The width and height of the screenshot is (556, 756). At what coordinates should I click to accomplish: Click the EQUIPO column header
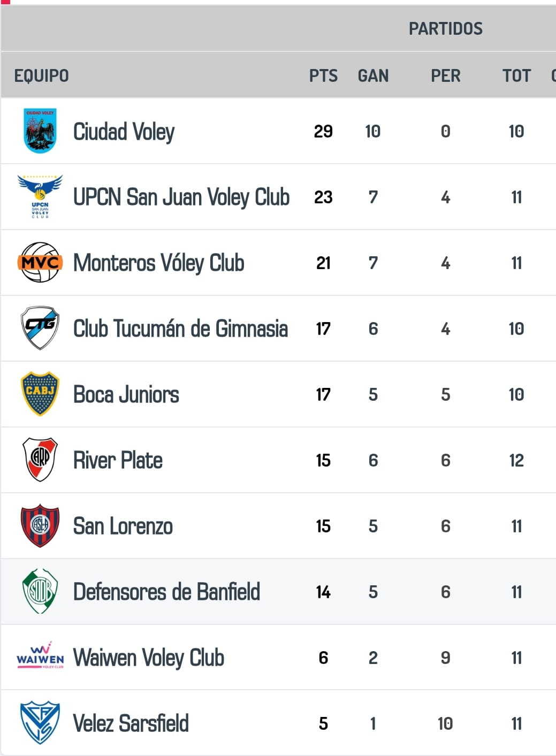pyautogui.click(x=42, y=76)
